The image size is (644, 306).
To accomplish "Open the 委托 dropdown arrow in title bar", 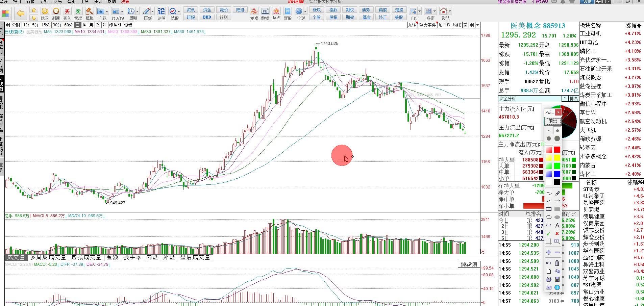I will point(608,2).
